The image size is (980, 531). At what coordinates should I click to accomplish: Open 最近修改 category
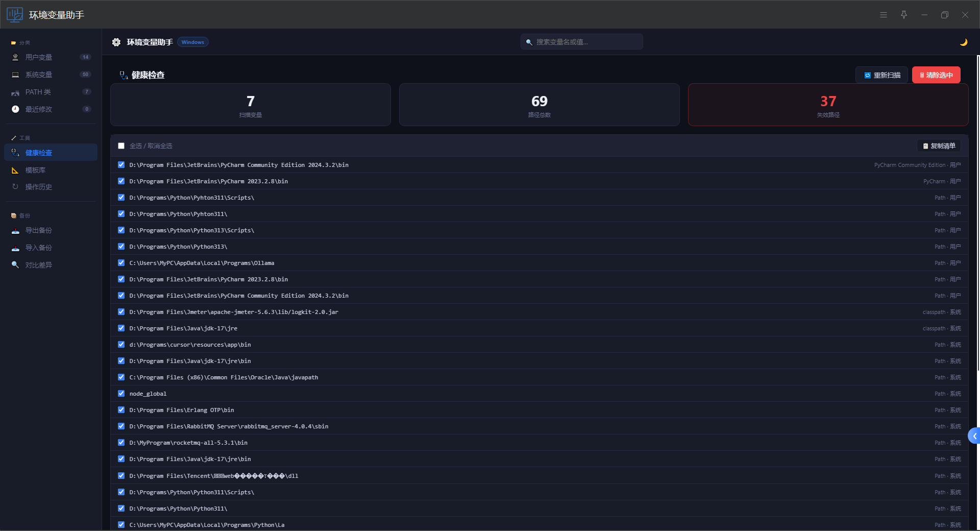[x=51, y=109]
